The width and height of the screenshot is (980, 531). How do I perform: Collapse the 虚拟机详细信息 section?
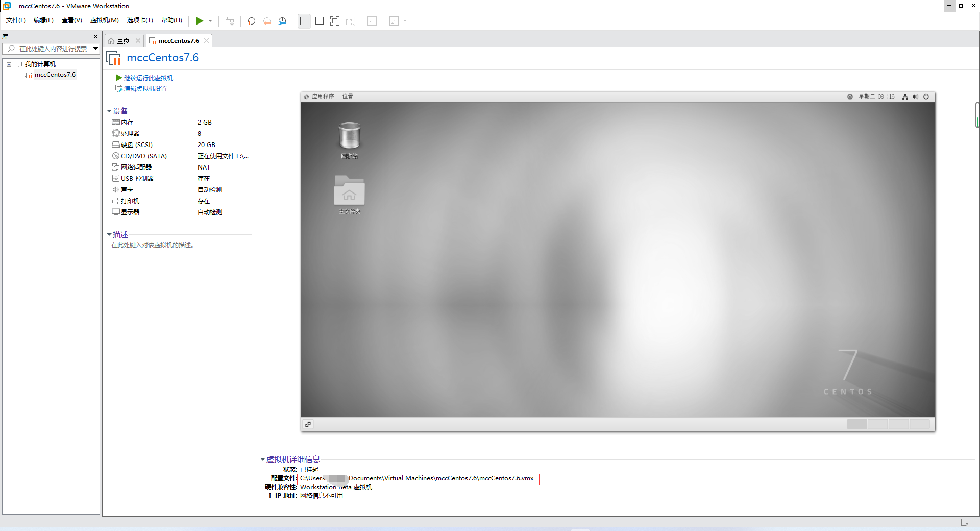click(263, 459)
